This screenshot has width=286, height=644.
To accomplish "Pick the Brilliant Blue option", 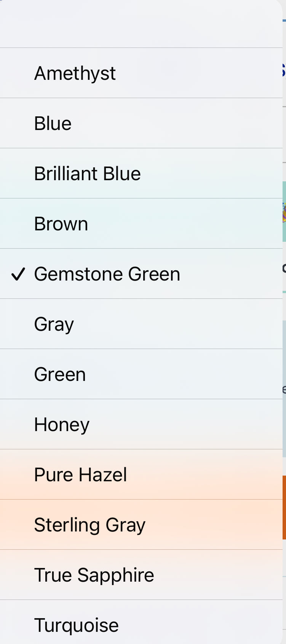I will pyautogui.click(x=87, y=173).
